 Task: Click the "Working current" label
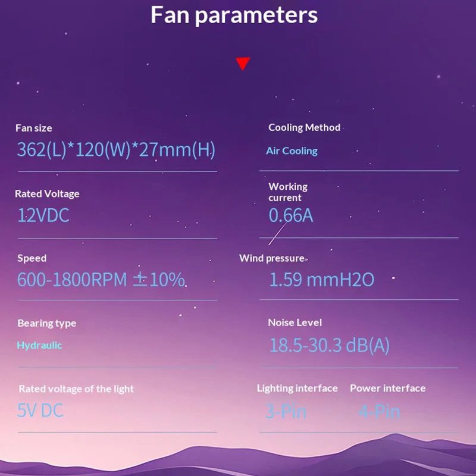tap(288, 192)
